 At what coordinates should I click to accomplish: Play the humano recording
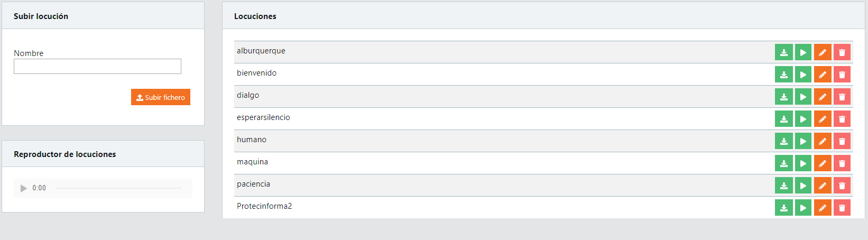(803, 141)
